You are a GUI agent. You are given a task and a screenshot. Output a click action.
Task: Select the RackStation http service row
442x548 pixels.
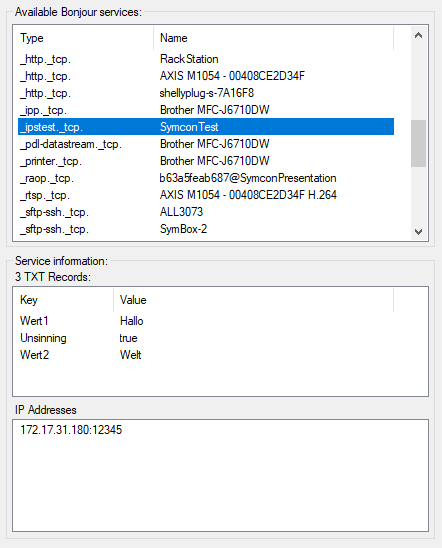[206, 59]
